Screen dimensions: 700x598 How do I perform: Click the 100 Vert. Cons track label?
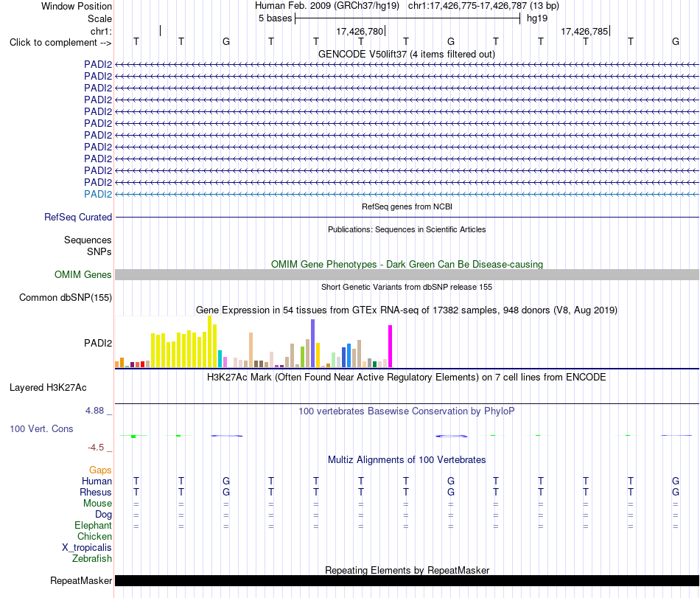[41, 428]
